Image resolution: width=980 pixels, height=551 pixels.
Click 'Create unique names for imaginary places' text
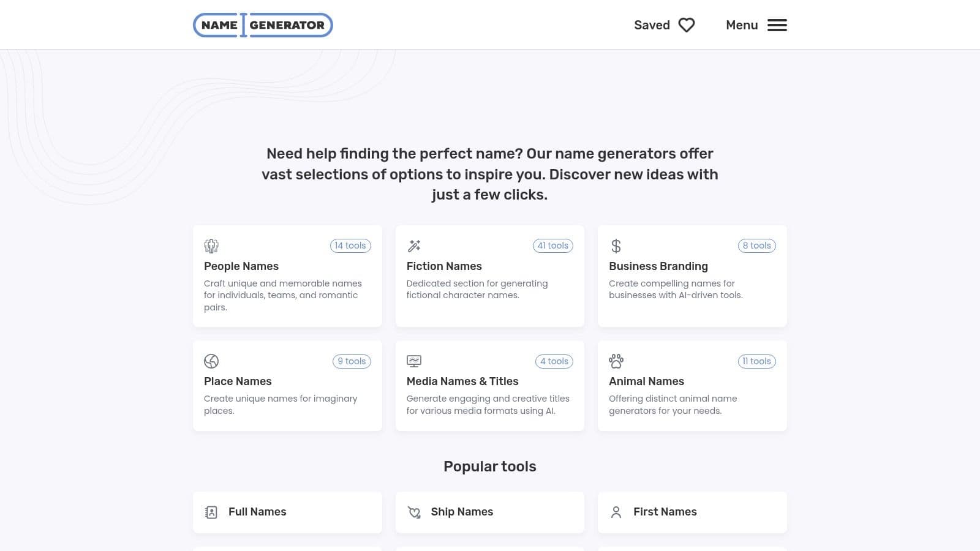click(281, 405)
